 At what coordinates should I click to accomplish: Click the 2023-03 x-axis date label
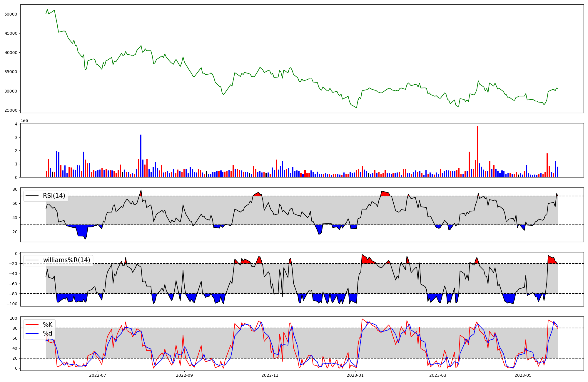438,375
